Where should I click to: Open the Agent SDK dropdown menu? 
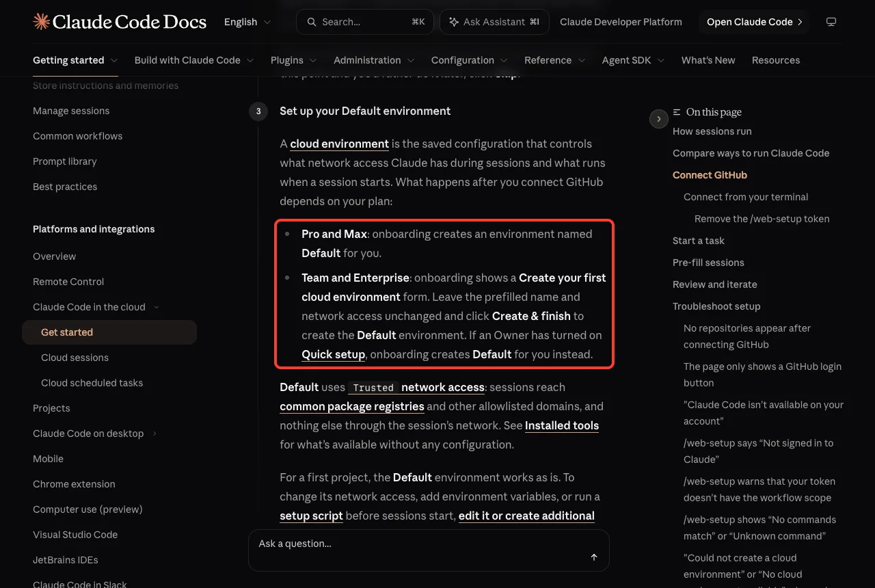(634, 60)
